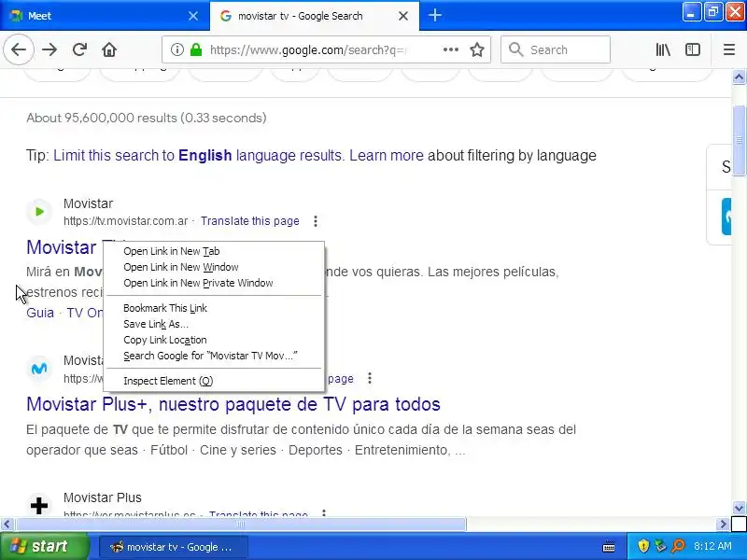Click the vertical scrollbar thumb
Image resolution: width=747 pixels, height=560 pixels.
point(739,139)
